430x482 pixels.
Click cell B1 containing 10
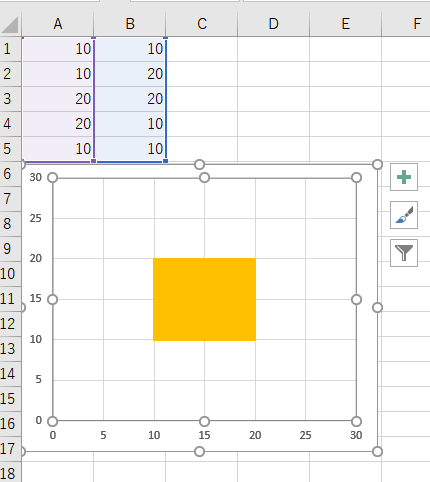[x=130, y=49]
